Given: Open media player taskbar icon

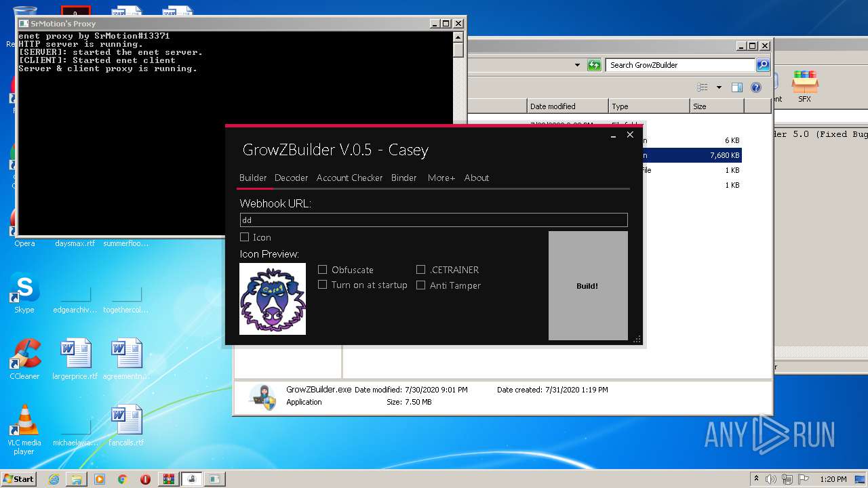Looking at the screenshot, I should click(100, 479).
